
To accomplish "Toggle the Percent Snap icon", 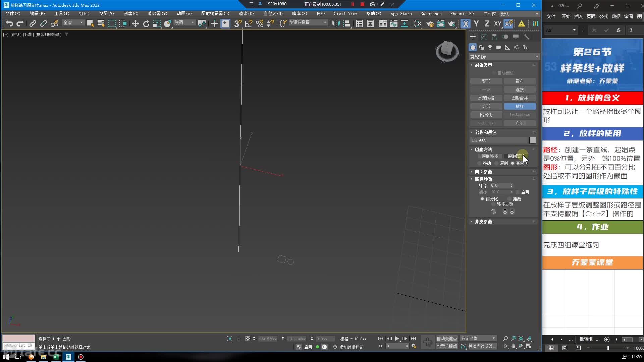I will pos(259,23).
